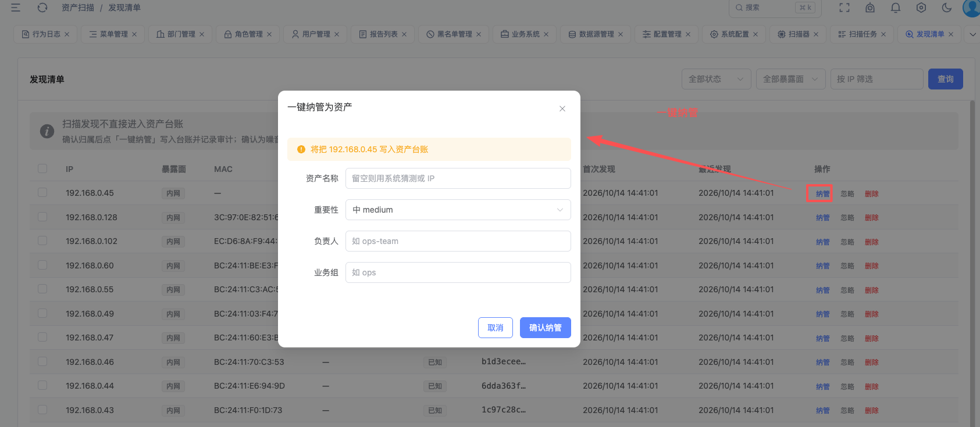Check the row checkbox for 192.168.0.45

pyautogui.click(x=42, y=192)
